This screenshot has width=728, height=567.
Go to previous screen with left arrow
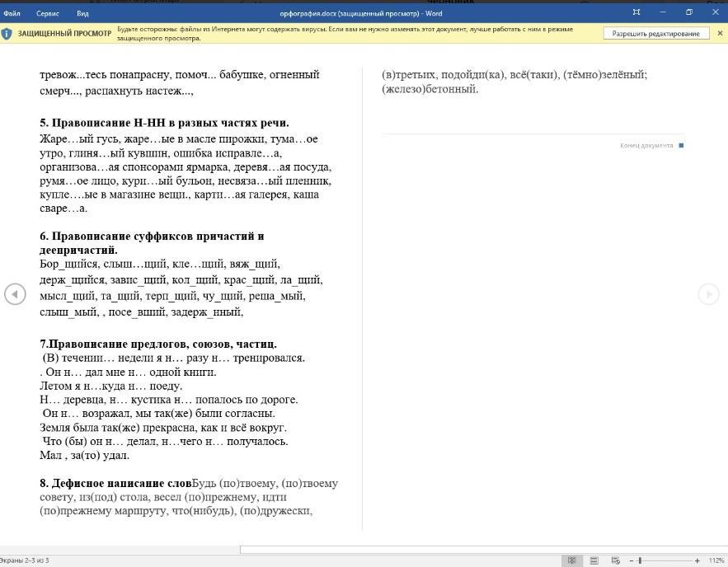coord(15,294)
